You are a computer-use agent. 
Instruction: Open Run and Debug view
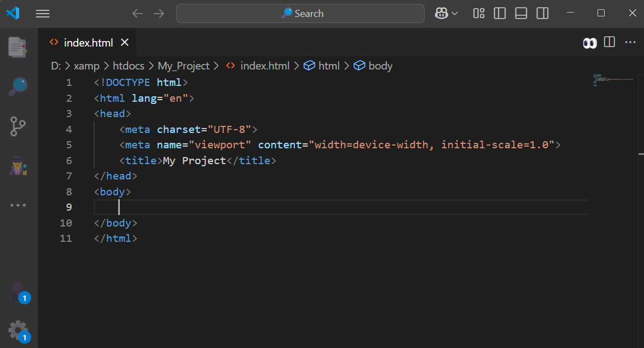(x=18, y=166)
